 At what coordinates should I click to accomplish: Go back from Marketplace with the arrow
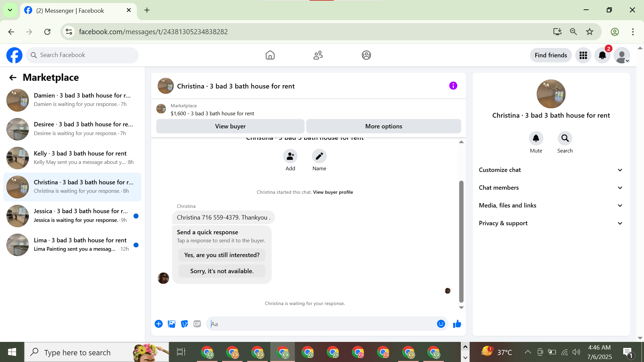click(x=13, y=78)
